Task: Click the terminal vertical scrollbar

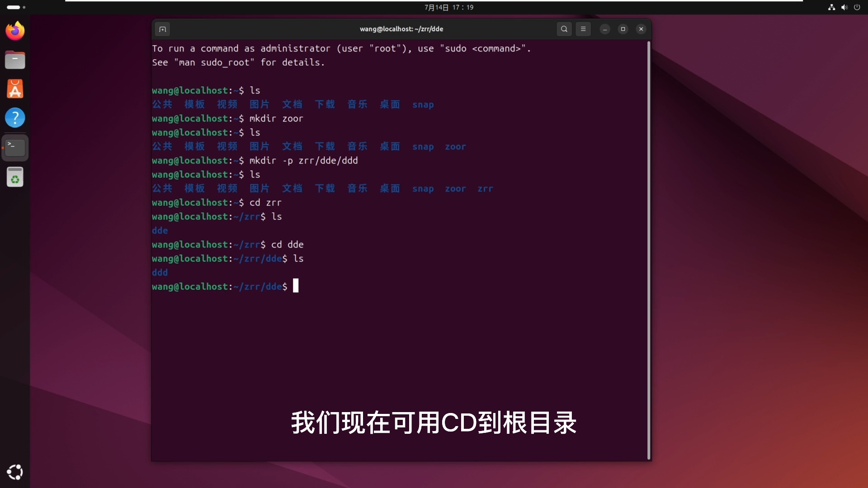Action: [649, 250]
